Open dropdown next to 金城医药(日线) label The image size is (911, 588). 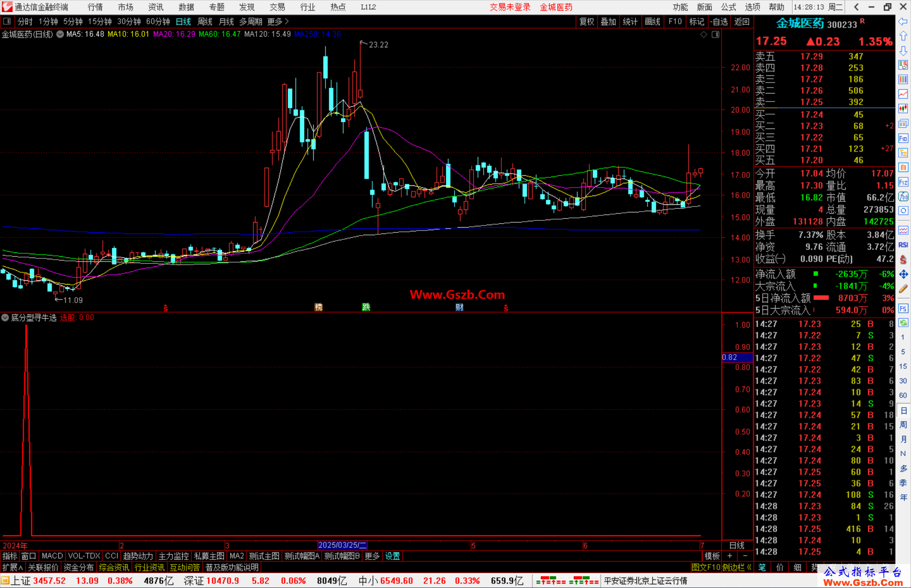pos(60,35)
